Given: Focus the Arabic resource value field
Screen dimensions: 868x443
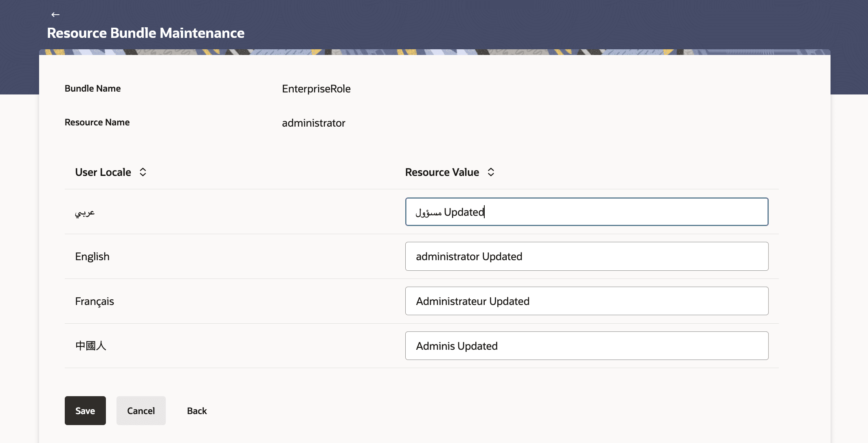Looking at the screenshot, I should [587, 212].
